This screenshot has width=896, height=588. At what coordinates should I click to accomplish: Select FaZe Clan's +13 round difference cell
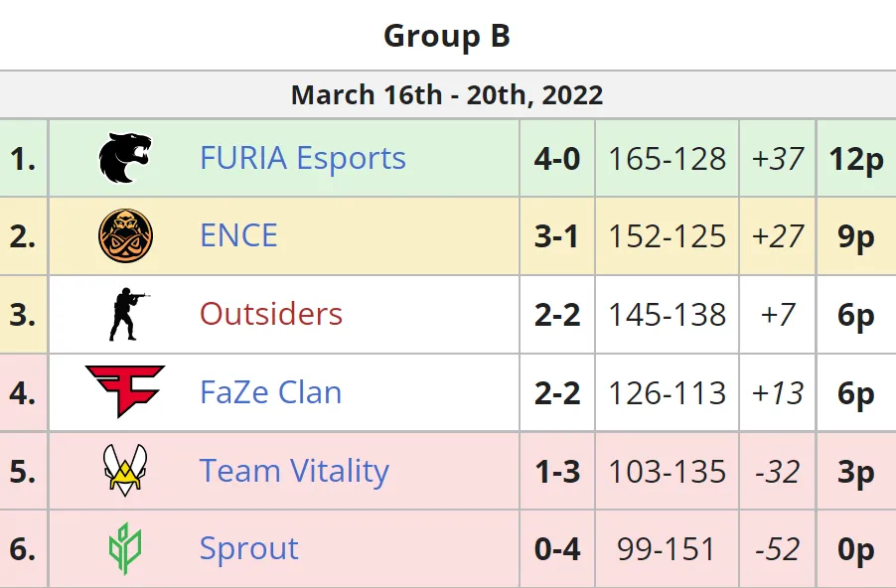click(778, 392)
